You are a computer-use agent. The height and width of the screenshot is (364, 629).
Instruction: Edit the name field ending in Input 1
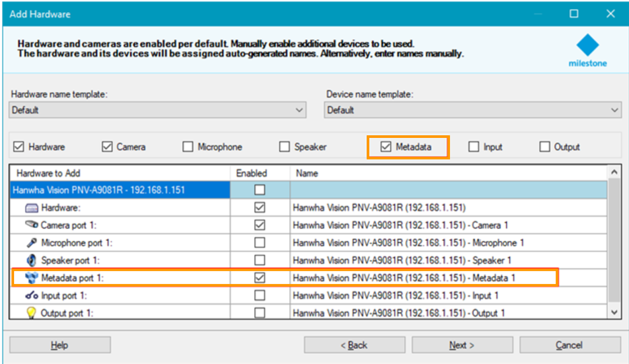pos(449,296)
